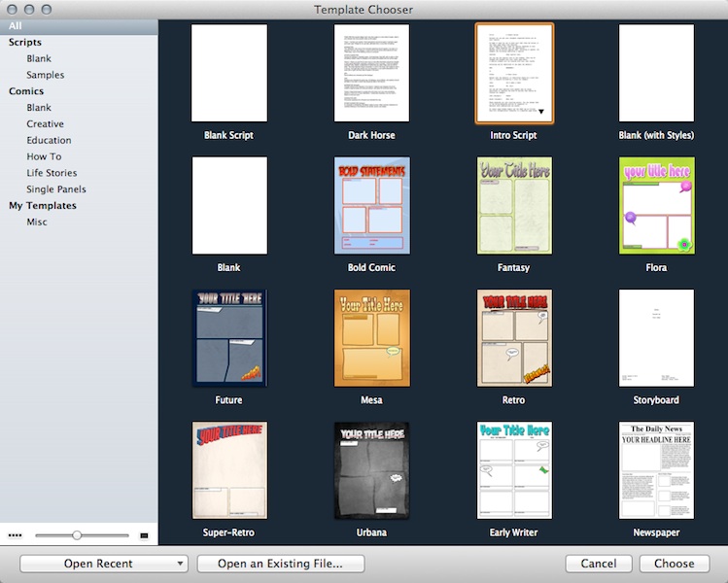Select the All category in sidebar

pyautogui.click(x=16, y=26)
